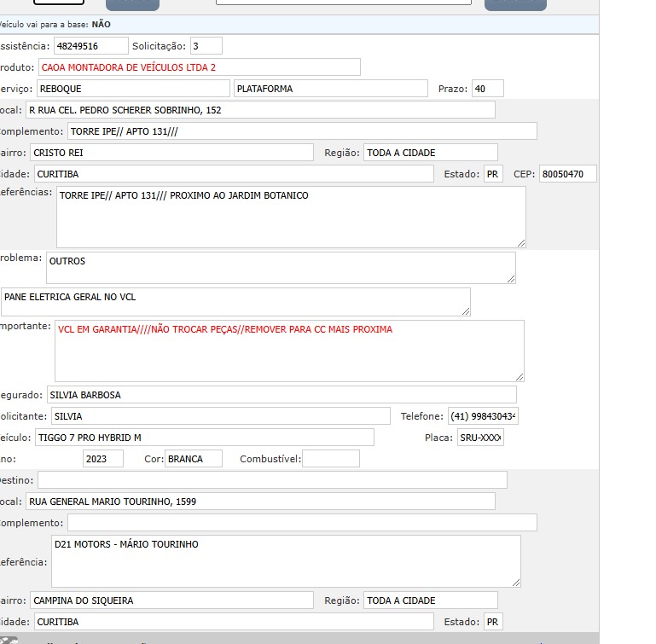This screenshot has height=644, width=656.
Task: Click the empty destination Complemento field
Action: [x=302, y=523]
